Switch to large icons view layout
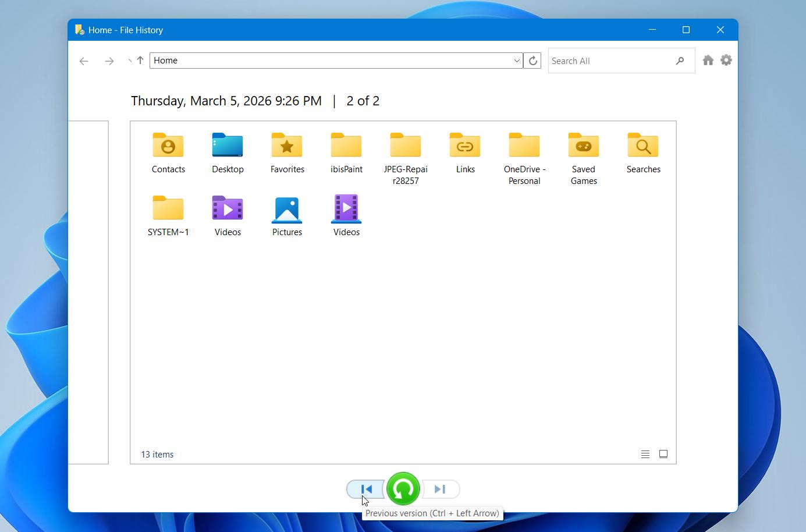This screenshot has height=532, width=806. coord(663,453)
